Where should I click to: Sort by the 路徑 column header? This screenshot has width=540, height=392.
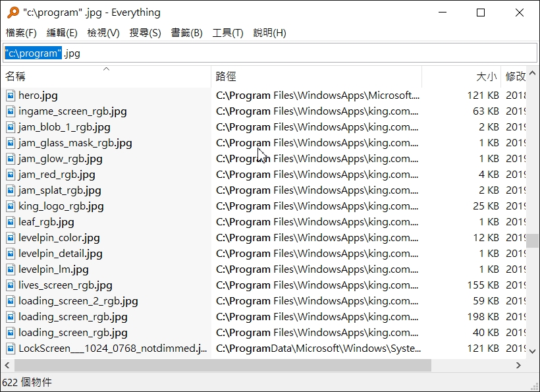(x=317, y=76)
